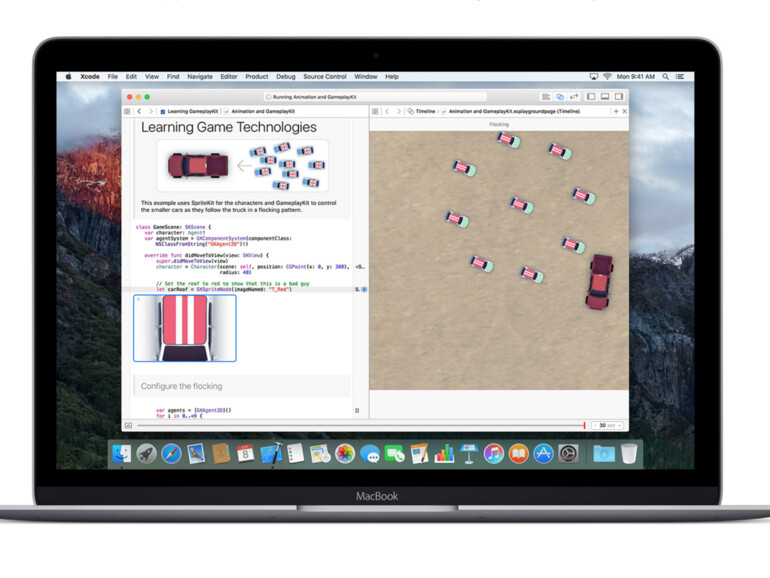Viewport: 770px width, 578px height.
Task: Click the truck and cars illustration
Action: 243,165
